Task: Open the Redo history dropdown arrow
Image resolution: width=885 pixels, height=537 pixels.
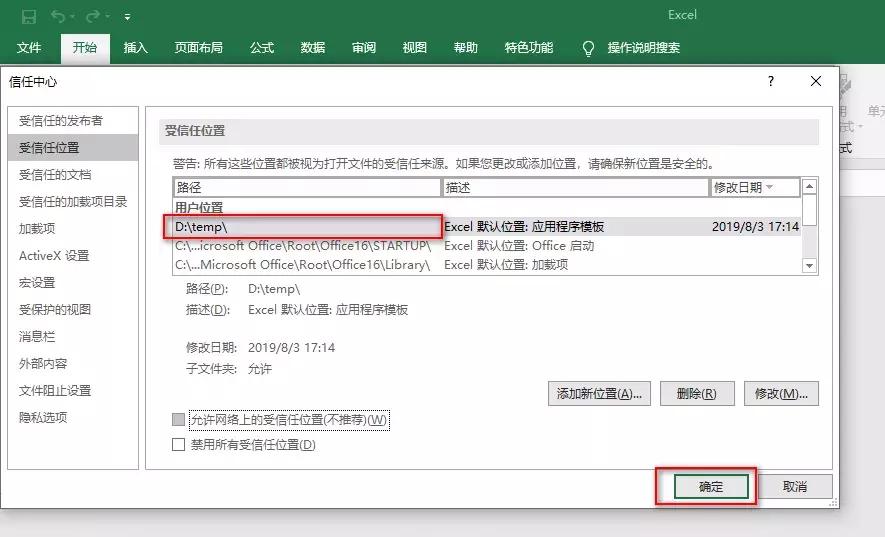Action: pyautogui.click(x=108, y=17)
